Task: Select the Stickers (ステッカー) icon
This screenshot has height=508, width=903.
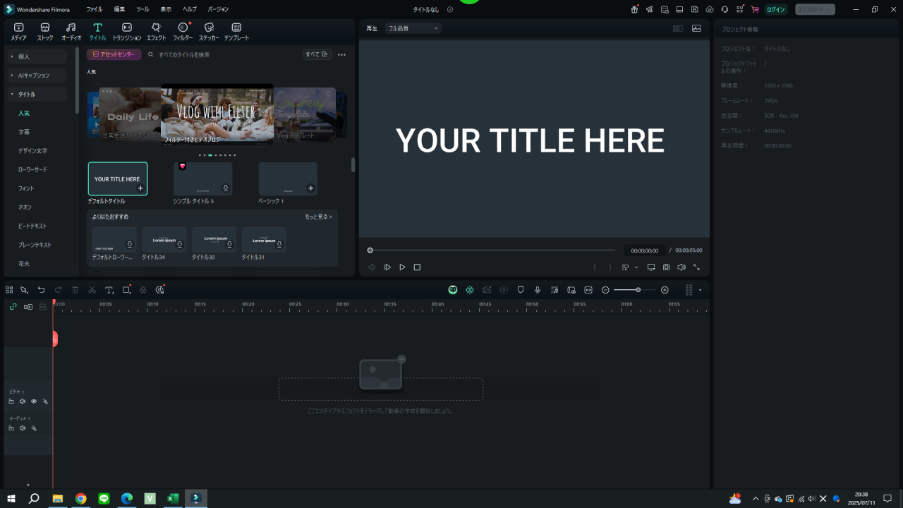Action: 208,31
